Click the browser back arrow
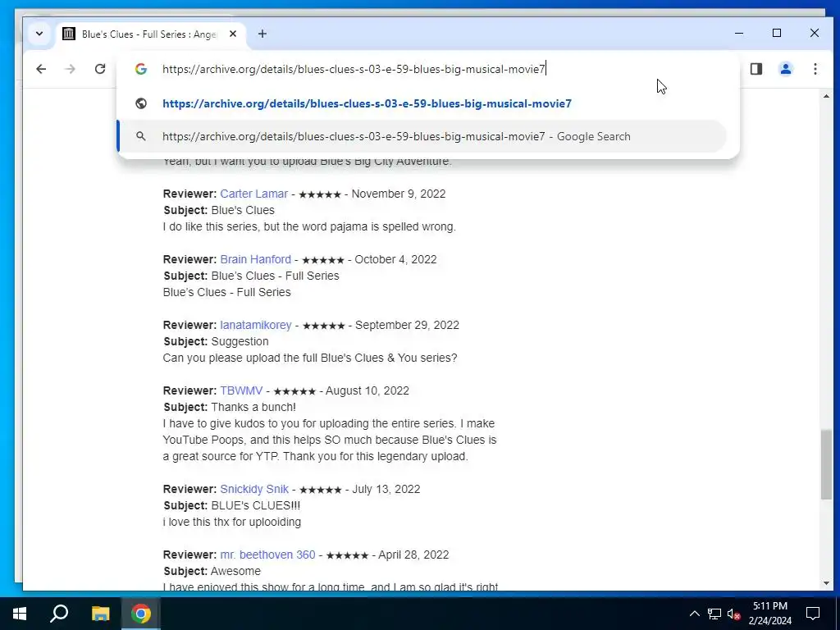Screen dimensions: 840x630 click(x=41, y=69)
